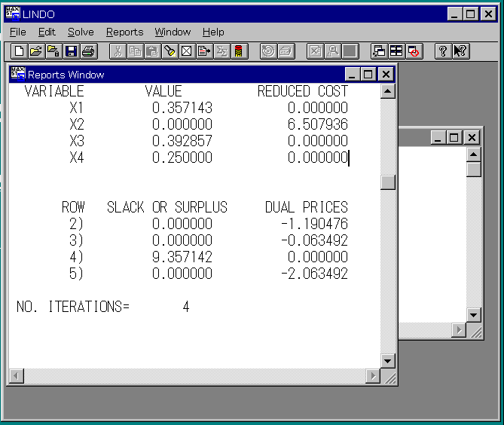Screen dimensions: 504x425
Task: Click the Paste clipboard icon
Action: [x=153, y=51]
